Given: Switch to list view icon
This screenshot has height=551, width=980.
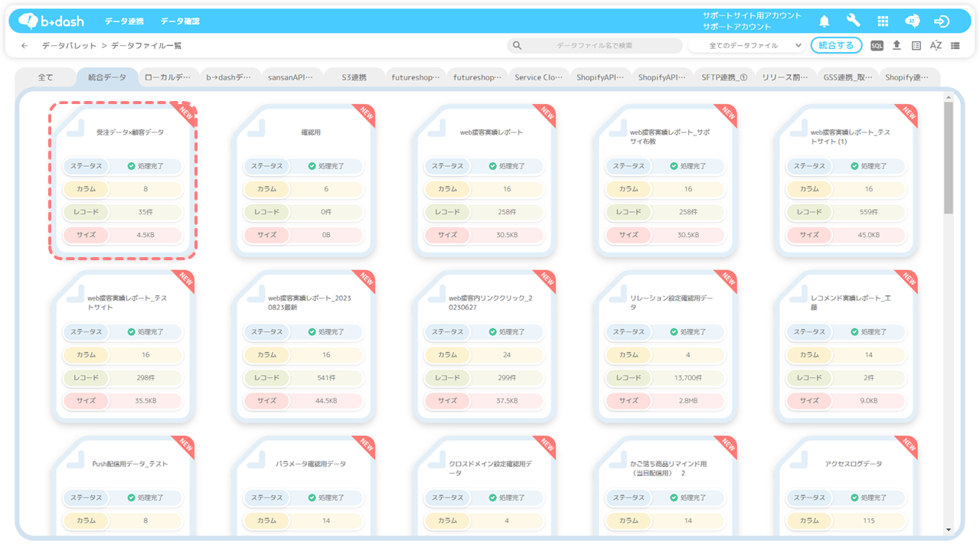Looking at the screenshot, I should click(955, 46).
